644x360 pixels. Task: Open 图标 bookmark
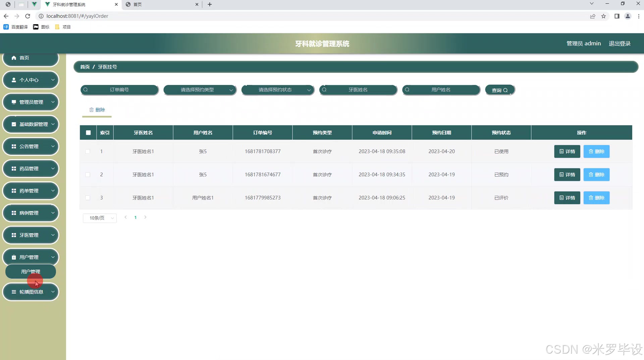(x=41, y=27)
